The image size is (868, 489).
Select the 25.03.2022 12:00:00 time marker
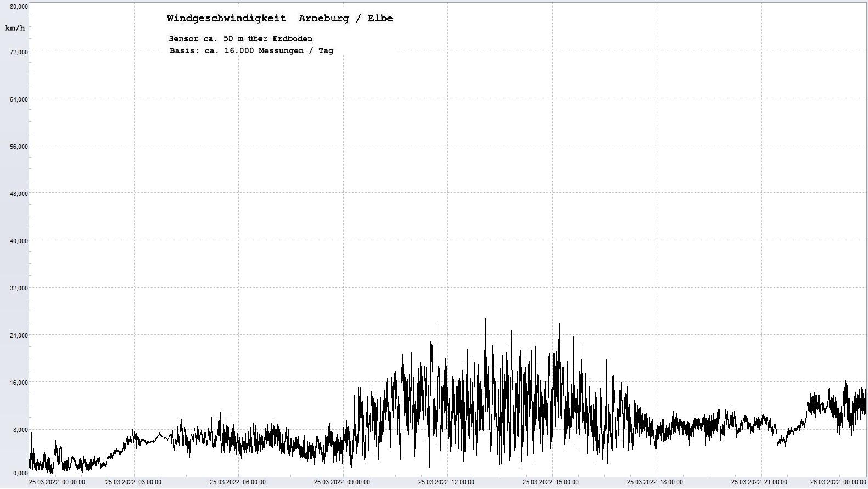coord(446,482)
